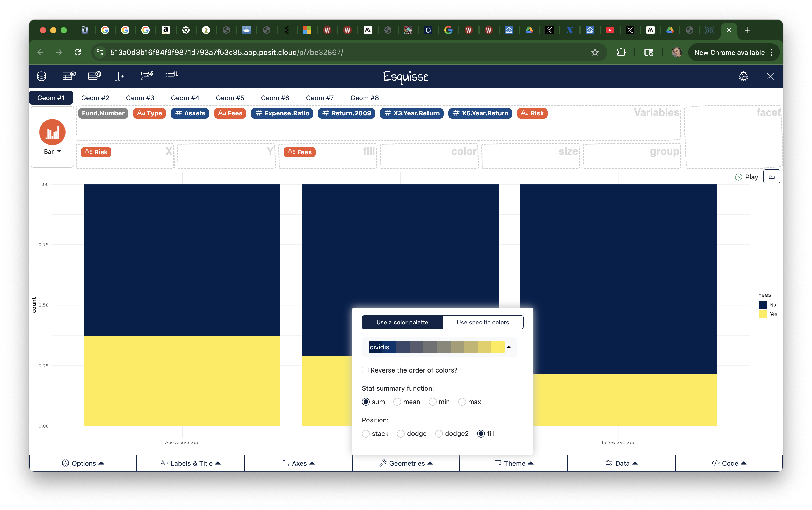Screen dimensions: 812x510
Task: Click the create column icon
Action: pos(119,76)
